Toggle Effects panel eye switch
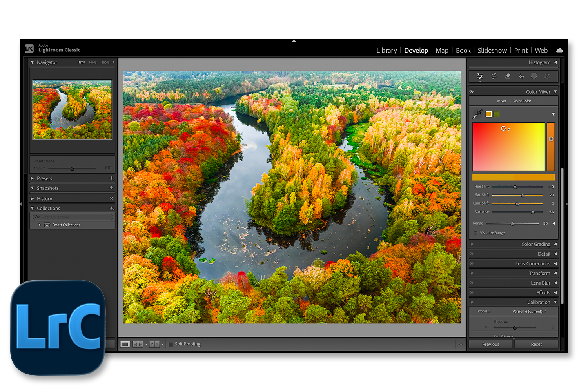This screenshot has width=588, height=392. click(472, 293)
